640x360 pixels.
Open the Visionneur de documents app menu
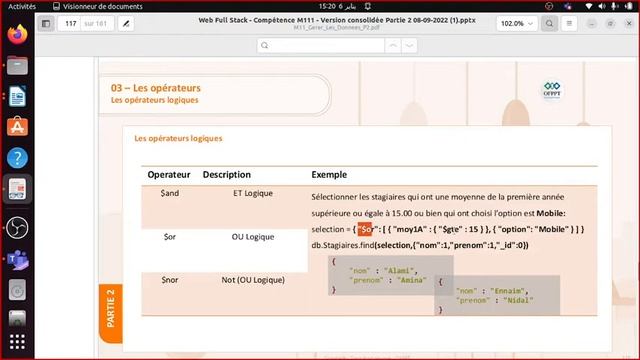tap(98, 6)
